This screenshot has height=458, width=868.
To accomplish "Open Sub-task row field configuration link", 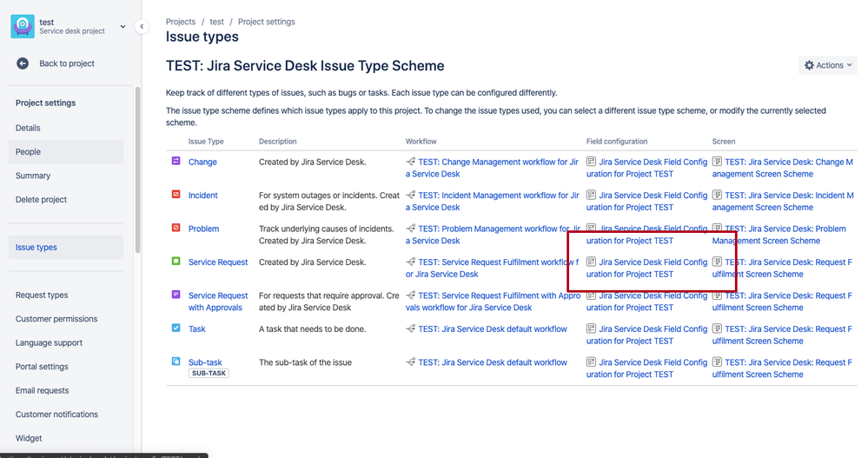I will (x=647, y=368).
